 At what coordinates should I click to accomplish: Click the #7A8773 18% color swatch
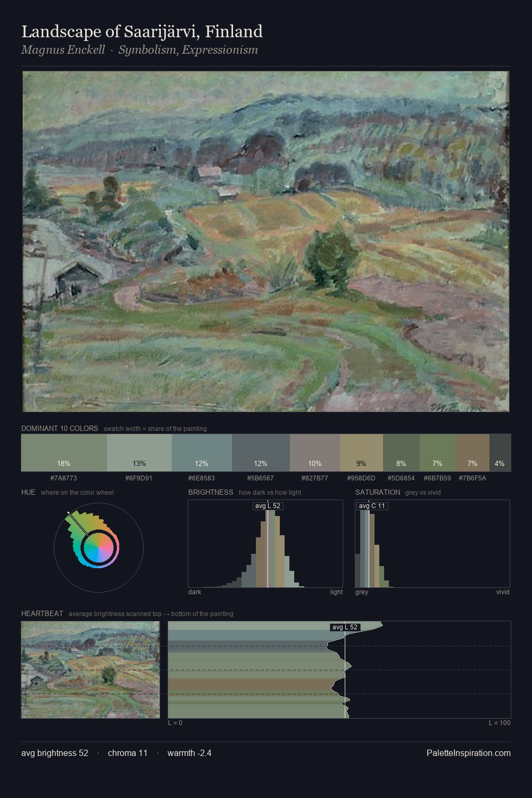pyautogui.click(x=64, y=453)
